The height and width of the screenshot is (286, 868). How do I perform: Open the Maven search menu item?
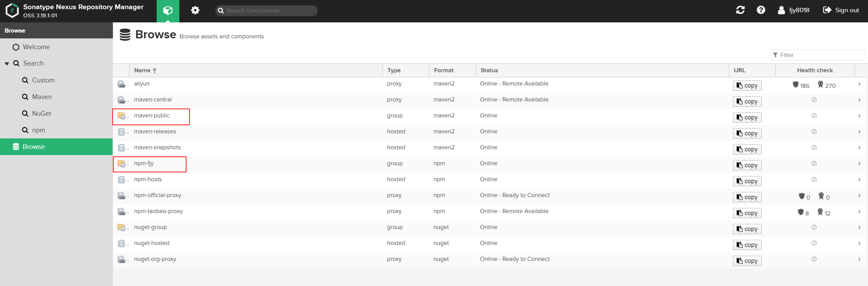pos(42,97)
